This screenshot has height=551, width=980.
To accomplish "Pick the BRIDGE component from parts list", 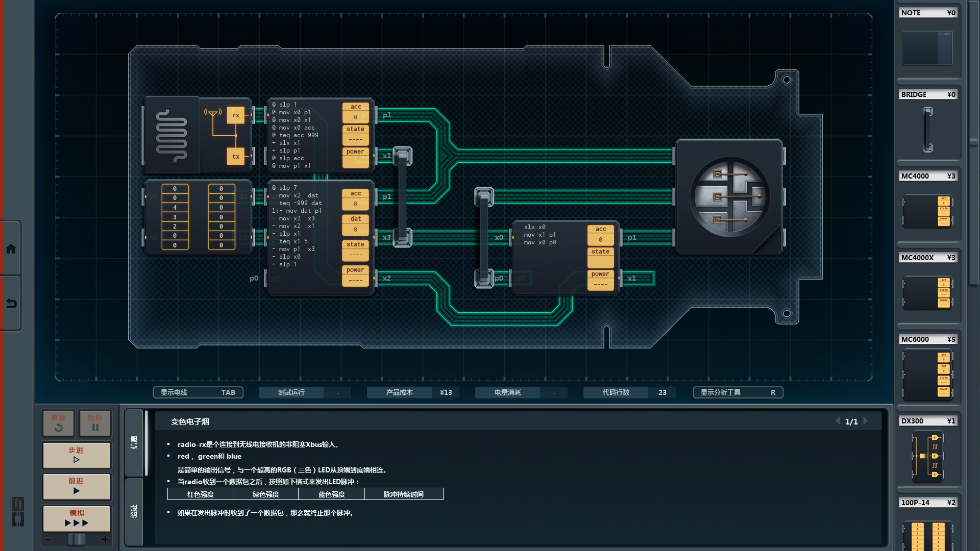I will [927, 129].
